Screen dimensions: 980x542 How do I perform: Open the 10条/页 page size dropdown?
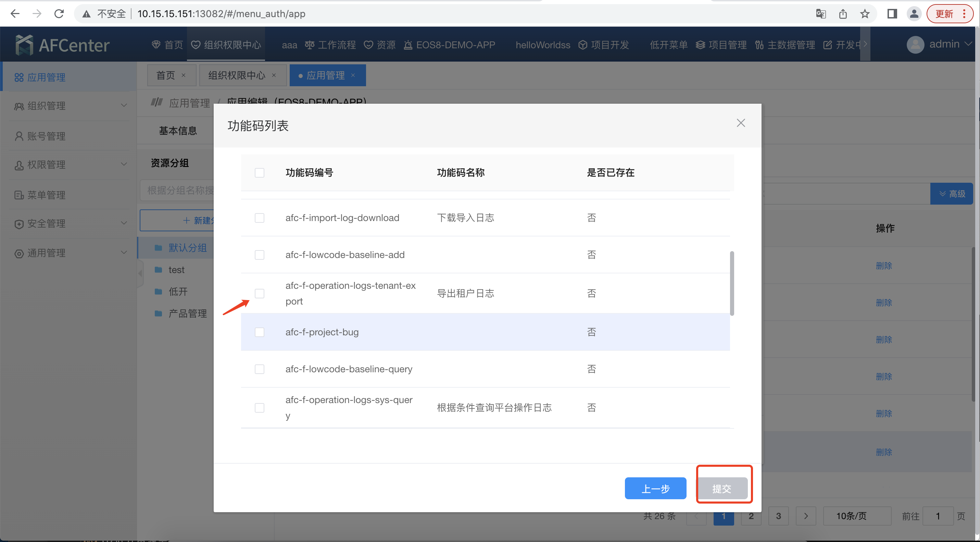pos(857,516)
